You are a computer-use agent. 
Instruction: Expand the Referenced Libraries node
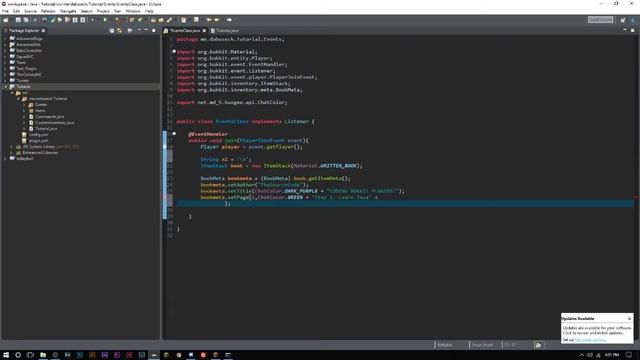(12, 153)
